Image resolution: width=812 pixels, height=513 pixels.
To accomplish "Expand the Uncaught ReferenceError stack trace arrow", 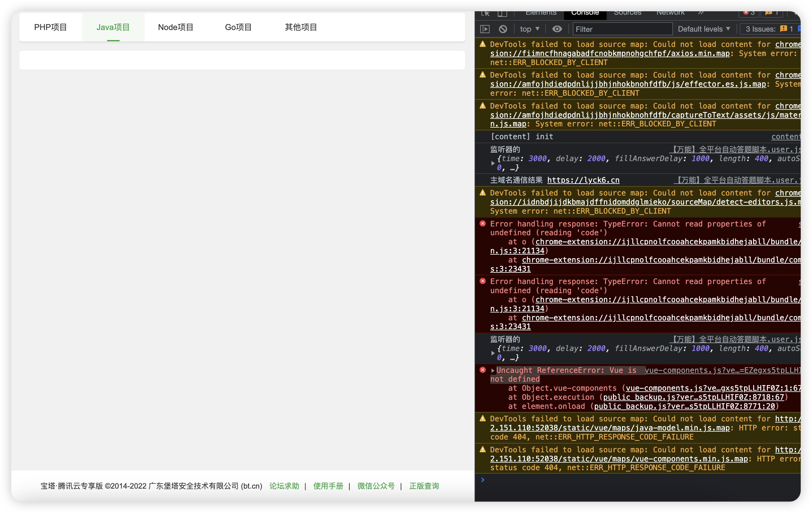I will point(493,370).
